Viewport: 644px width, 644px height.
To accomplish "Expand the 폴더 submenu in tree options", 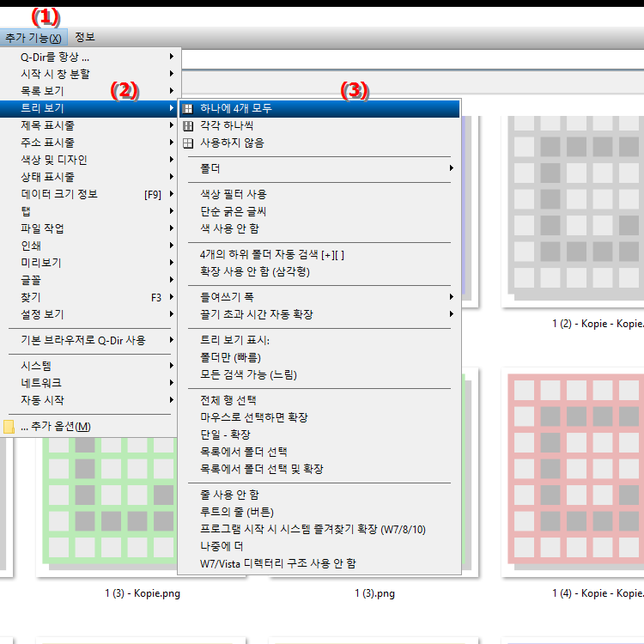I will (319, 168).
